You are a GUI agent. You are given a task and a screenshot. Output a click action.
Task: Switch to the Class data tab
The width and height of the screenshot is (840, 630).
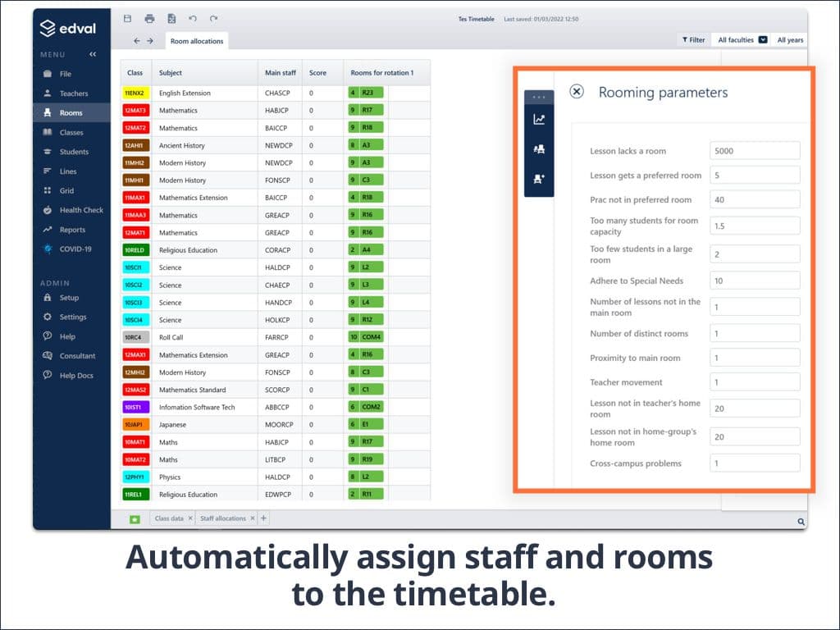click(x=169, y=518)
